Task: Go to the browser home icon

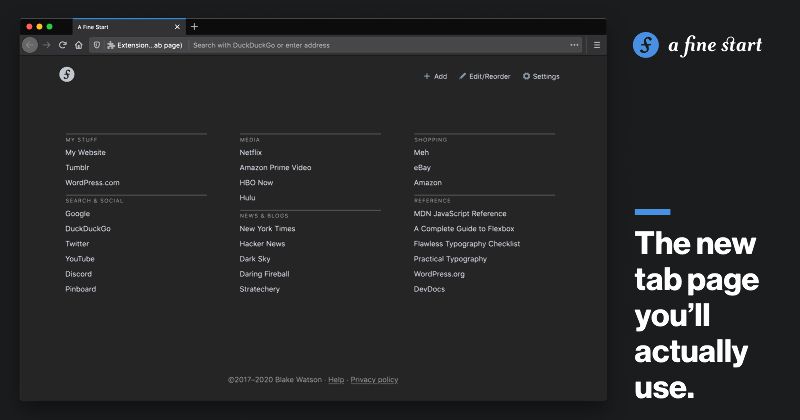Action: point(78,45)
